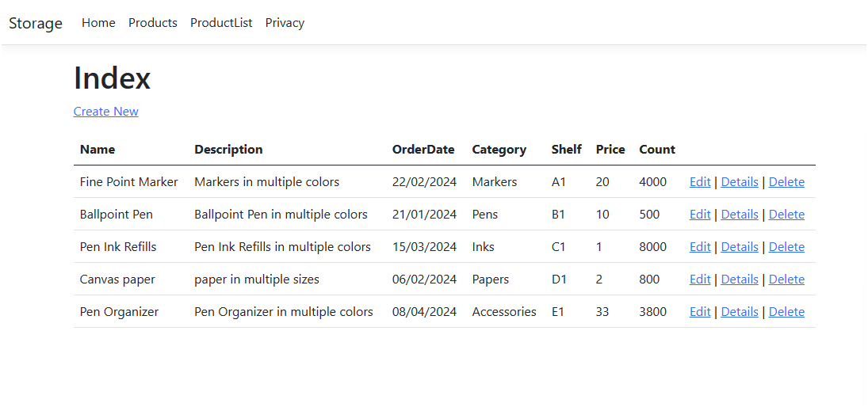This screenshot has height=407, width=868.
Task: Click the Papers category cell
Action: [x=491, y=280]
